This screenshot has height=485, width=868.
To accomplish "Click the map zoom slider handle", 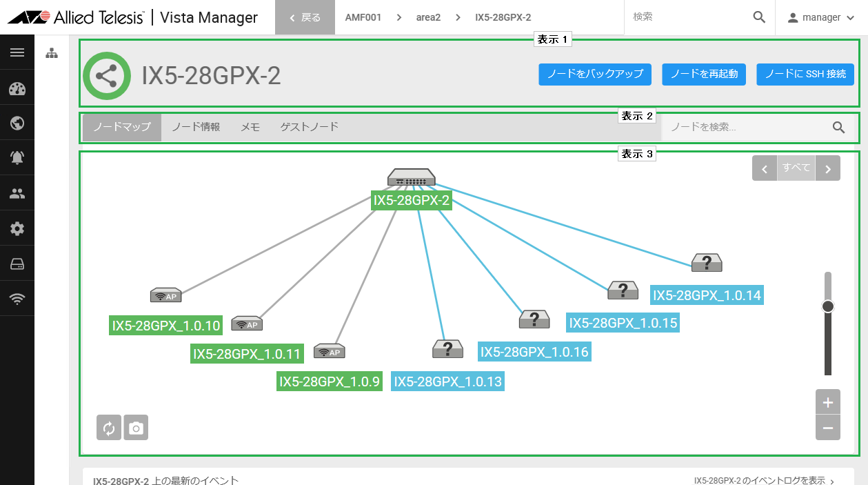I will click(828, 306).
